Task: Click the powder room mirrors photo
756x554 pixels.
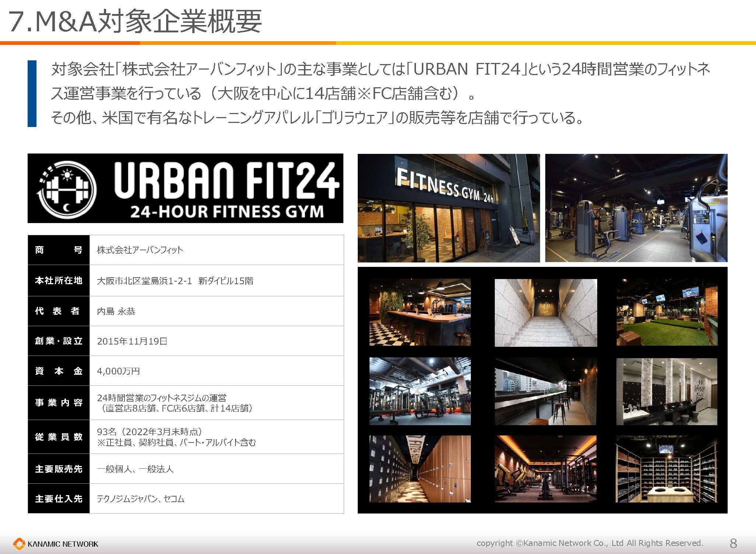Action: click(x=667, y=391)
